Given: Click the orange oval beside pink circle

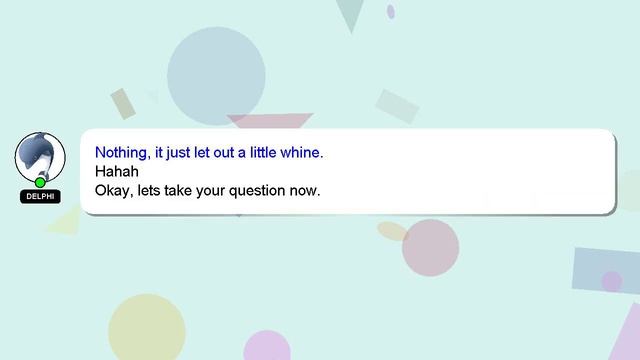Looking at the screenshot, I should [x=391, y=231].
